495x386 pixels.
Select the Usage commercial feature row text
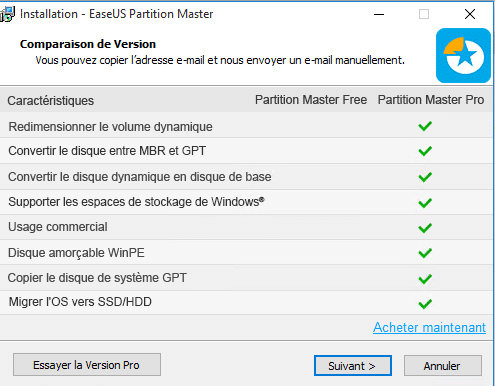(58, 227)
